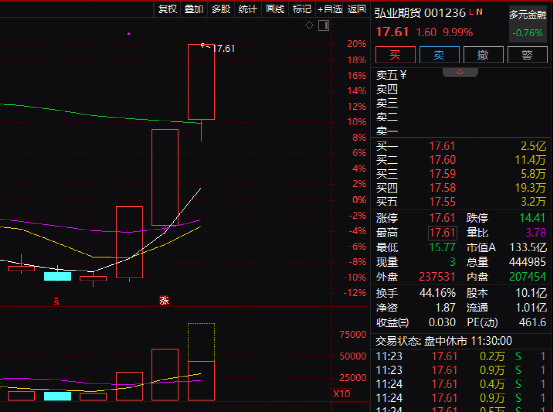This screenshot has width=553, height=412.
Task: Click the diamond marker icon above the chart
Action: [x=309, y=25]
